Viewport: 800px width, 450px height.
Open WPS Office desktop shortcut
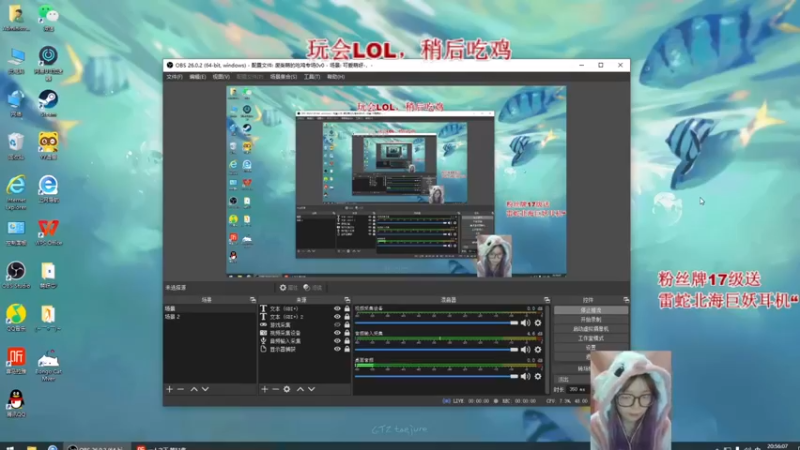[x=48, y=232]
